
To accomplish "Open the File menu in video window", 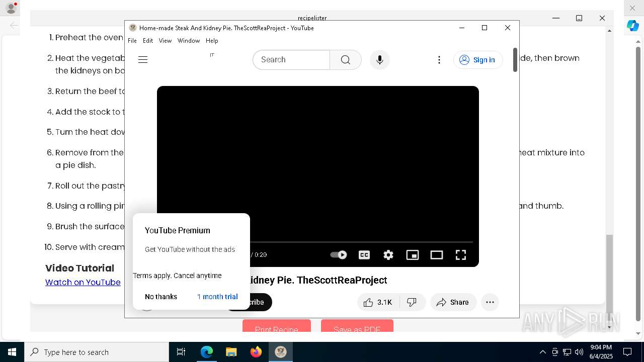I will click(132, 41).
